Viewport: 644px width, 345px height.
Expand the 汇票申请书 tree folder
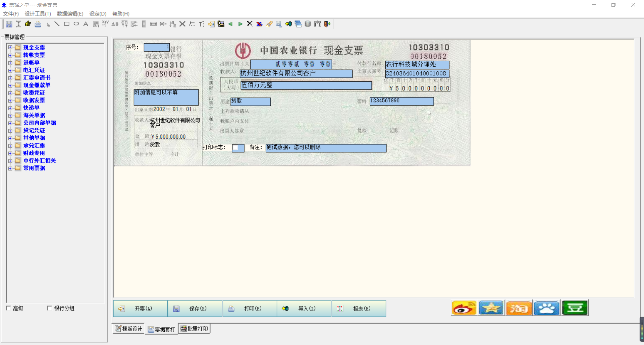pyautogui.click(x=10, y=78)
